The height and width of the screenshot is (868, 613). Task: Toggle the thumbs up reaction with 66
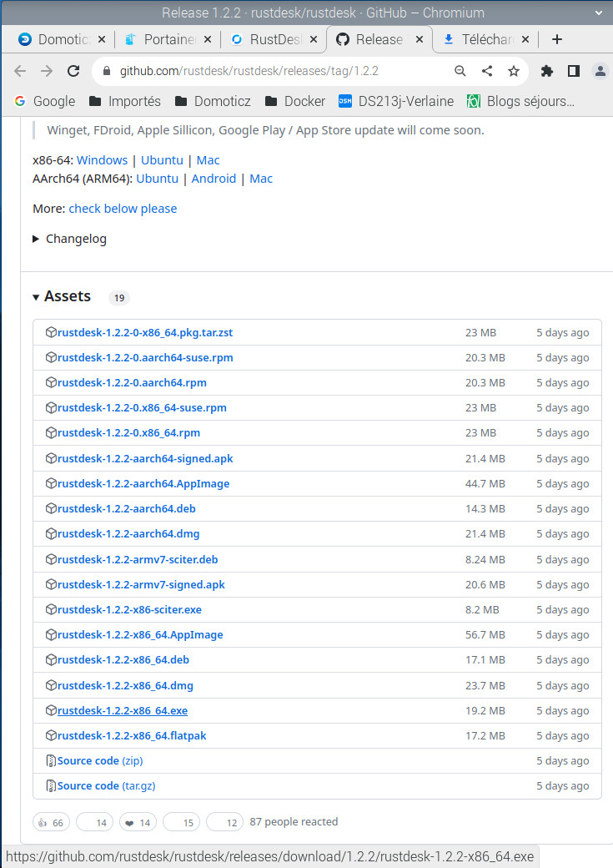point(52,822)
